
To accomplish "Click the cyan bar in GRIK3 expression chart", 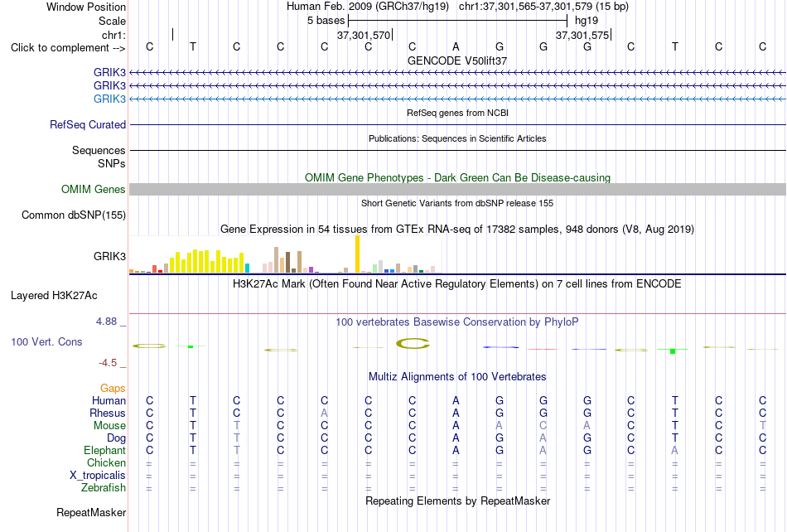I will [247, 268].
